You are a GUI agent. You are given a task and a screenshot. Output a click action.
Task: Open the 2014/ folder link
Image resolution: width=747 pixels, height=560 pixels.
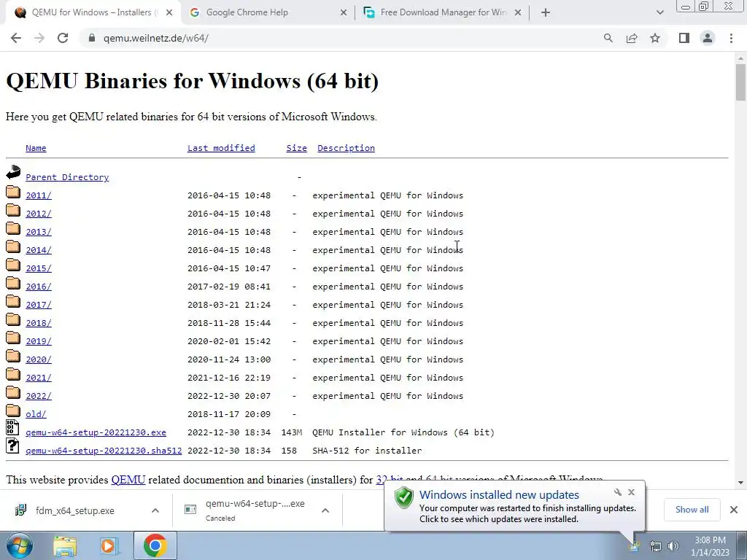pos(39,250)
